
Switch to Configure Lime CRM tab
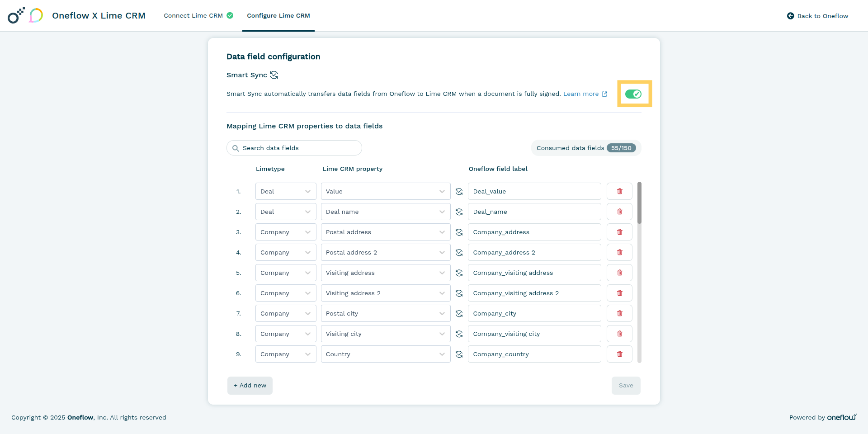278,15
